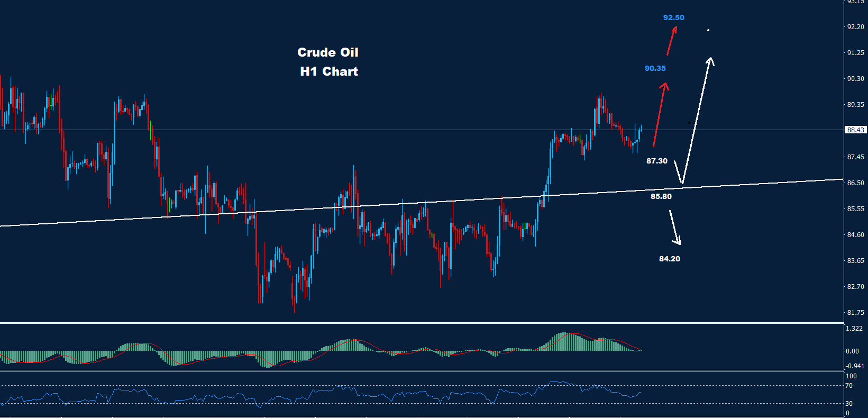Select the red arrow pointing to 92.50
The image size is (868, 418).
pyautogui.click(x=672, y=40)
